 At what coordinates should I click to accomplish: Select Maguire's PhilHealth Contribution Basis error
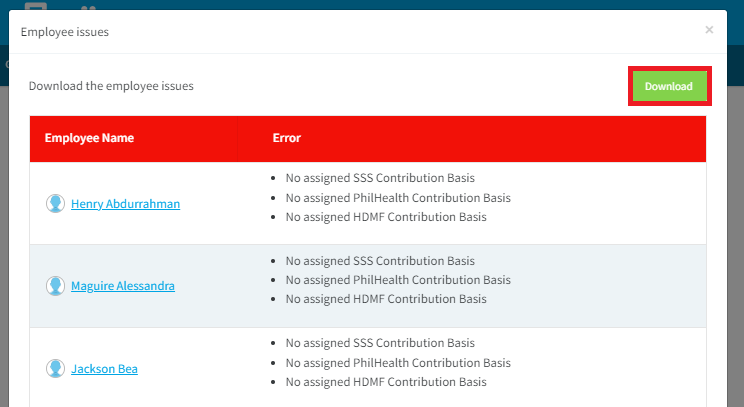point(398,280)
